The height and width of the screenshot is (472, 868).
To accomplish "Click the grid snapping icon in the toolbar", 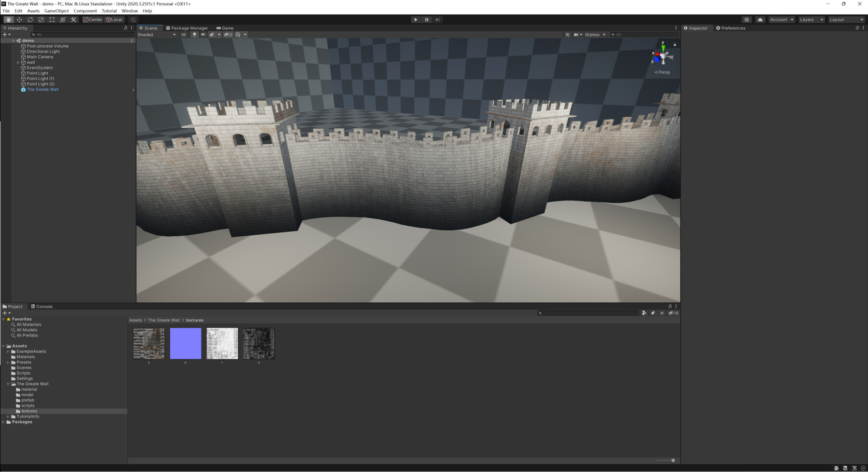I will (x=133, y=20).
